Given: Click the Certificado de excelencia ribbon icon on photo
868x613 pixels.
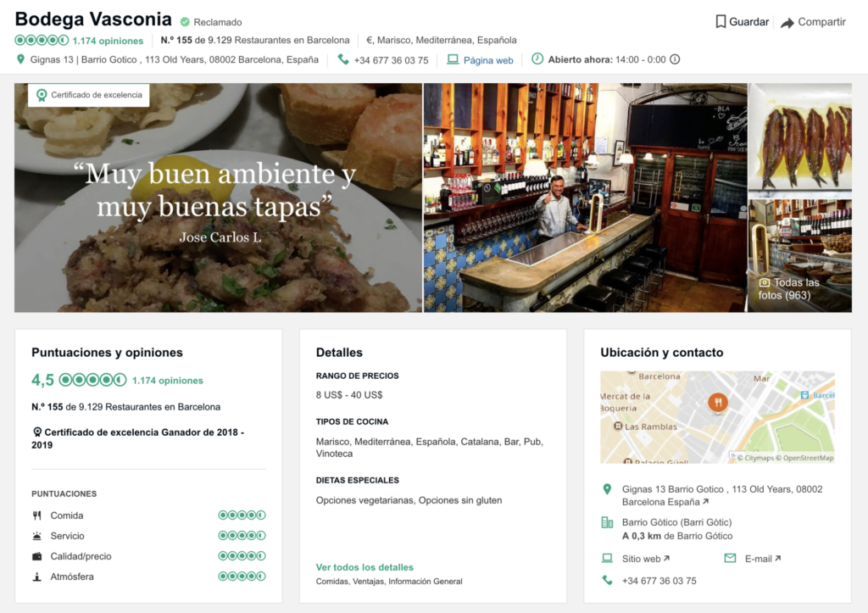Looking at the screenshot, I should pos(42,95).
